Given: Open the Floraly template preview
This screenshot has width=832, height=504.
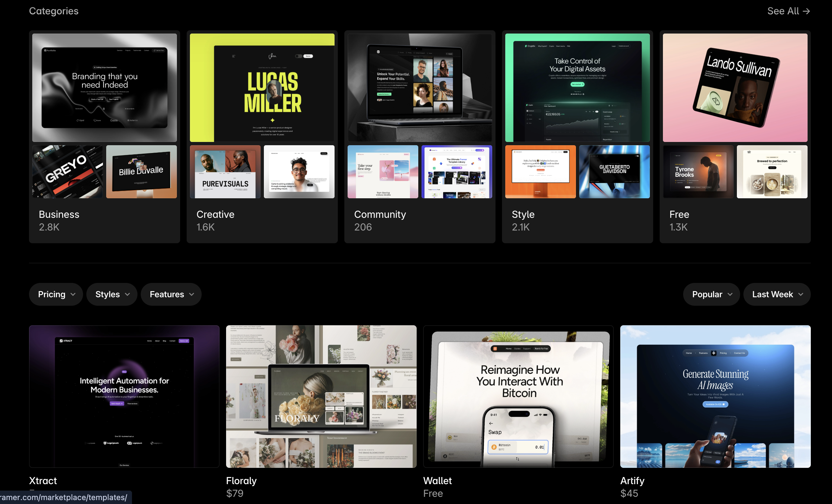Looking at the screenshot, I should (x=321, y=396).
